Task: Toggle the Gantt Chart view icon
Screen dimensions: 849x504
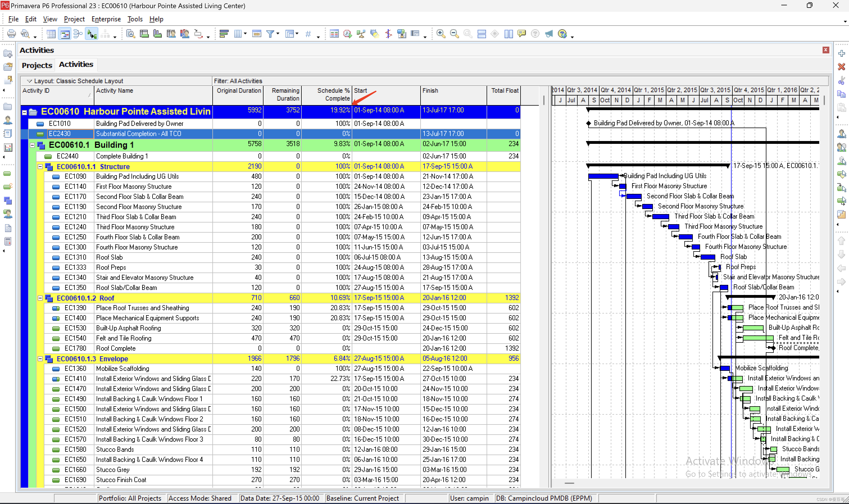Action: 65,34
